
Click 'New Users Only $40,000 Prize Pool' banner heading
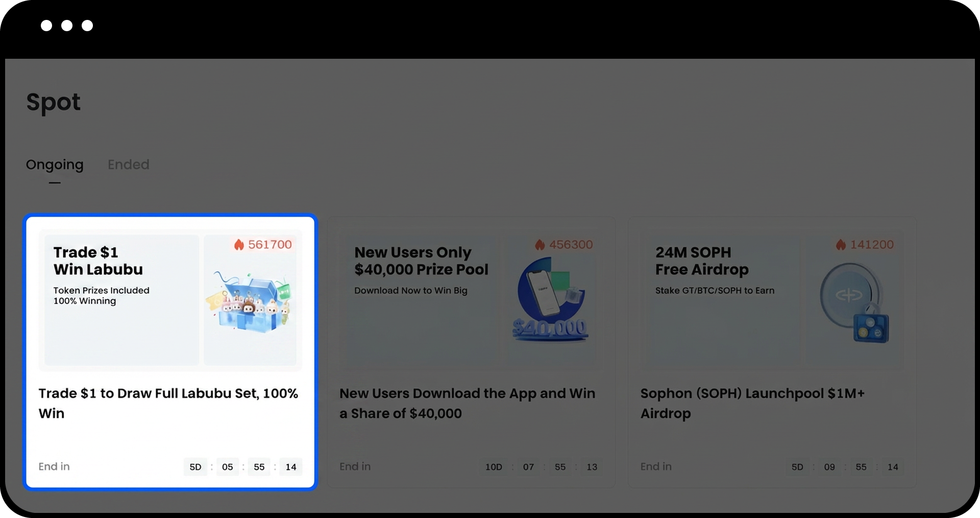pos(421,261)
